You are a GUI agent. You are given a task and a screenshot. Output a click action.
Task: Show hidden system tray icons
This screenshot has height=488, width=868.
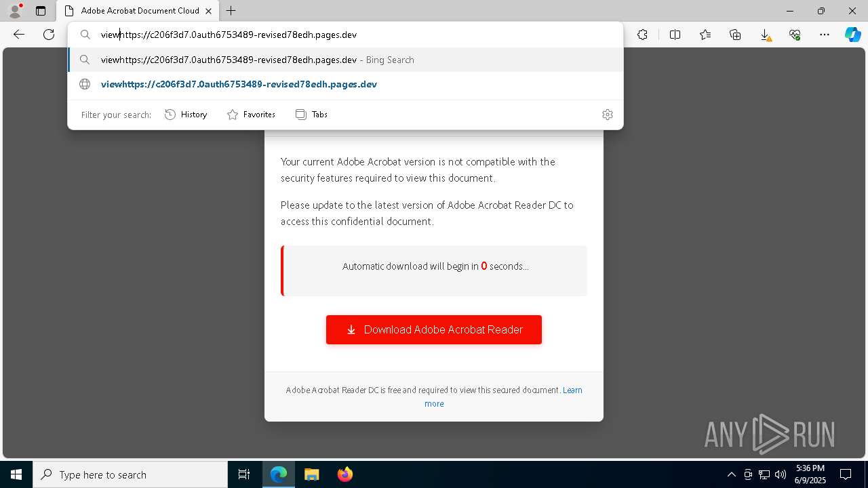(x=731, y=474)
